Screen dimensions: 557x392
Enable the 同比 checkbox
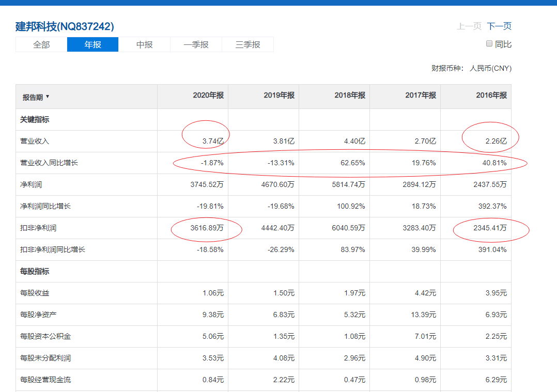(489, 44)
